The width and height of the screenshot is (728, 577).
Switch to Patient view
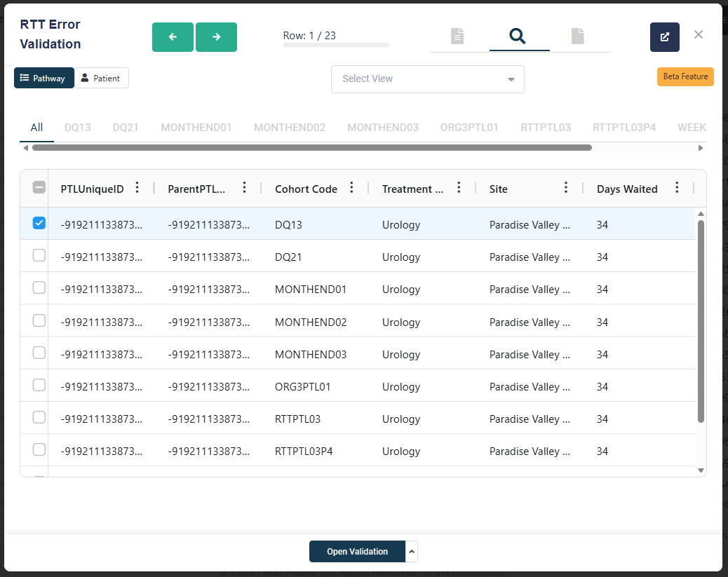coord(101,79)
